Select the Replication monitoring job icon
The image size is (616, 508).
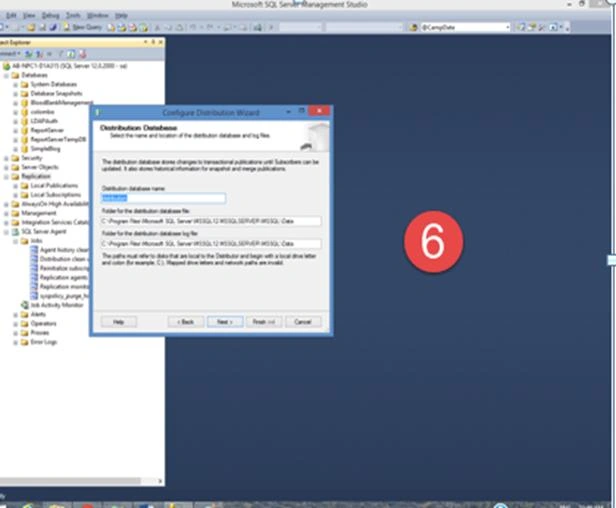click(x=34, y=287)
